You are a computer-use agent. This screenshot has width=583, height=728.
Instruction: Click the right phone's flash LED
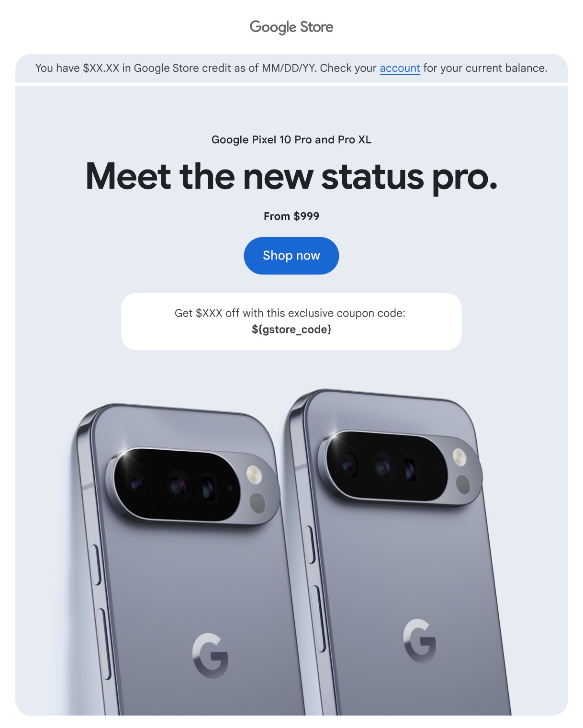point(460,457)
